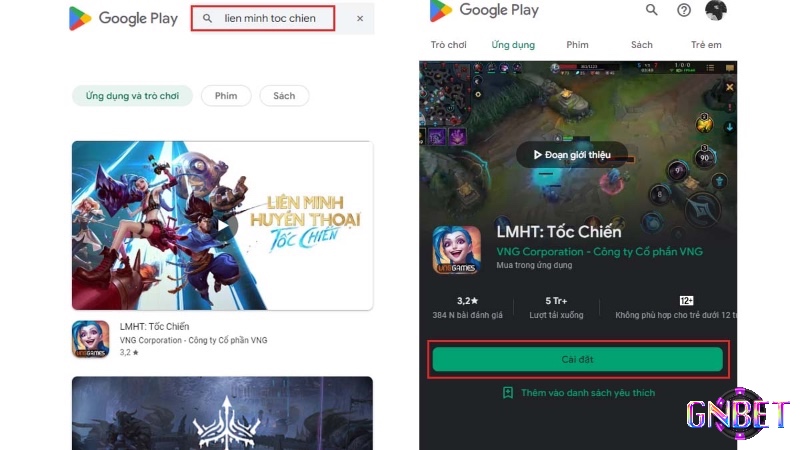Open VNG Corporation developer link
The height and width of the screenshot is (450, 800).
click(x=599, y=252)
